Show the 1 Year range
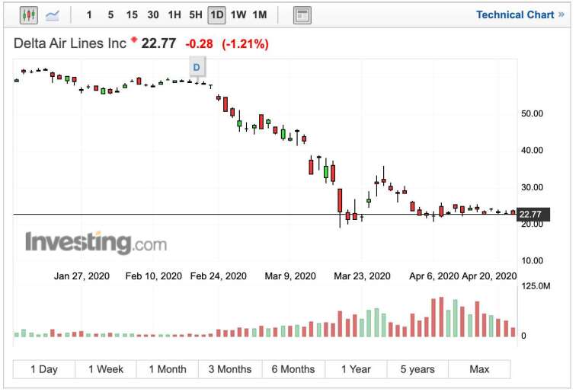This screenshot has height=392, width=579. [x=356, y=369]
